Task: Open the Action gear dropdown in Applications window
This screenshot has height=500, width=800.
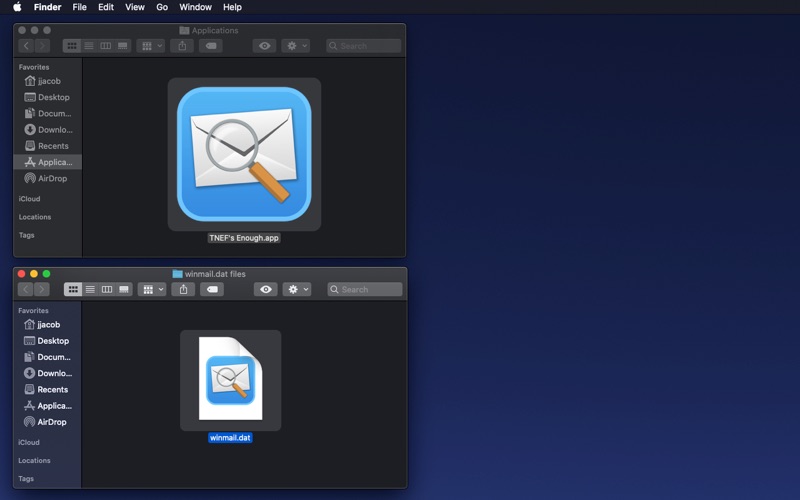Action: click(x=295, y=46)
